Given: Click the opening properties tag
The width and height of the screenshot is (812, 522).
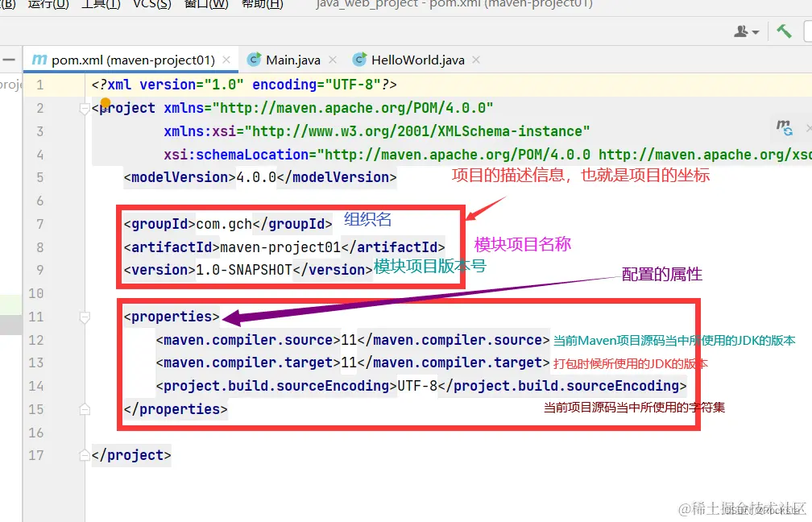Looking at the screenshot, I should (172, 317).
